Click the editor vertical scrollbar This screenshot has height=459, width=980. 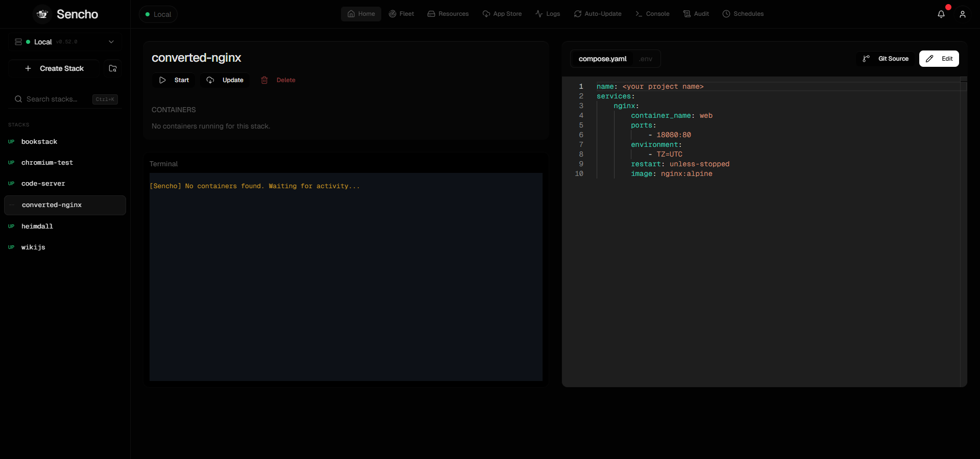point(964,232)
